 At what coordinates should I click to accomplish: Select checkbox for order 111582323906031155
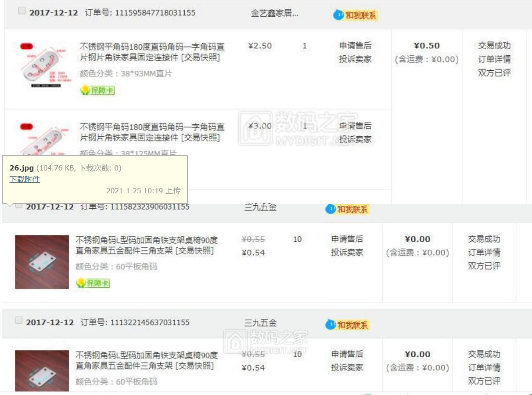(x=18, y=205)
